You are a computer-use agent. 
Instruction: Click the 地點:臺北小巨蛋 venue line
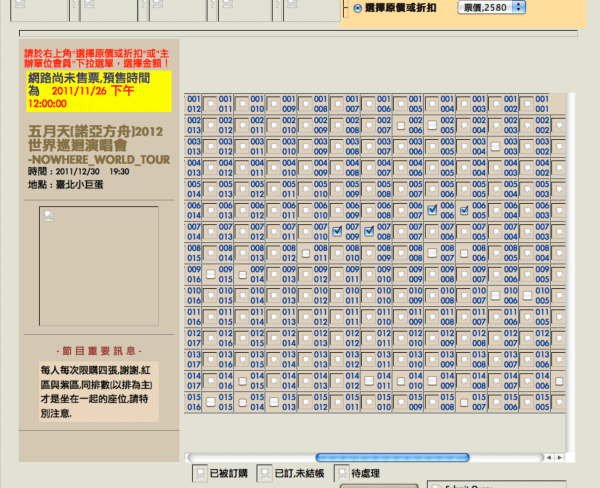(65, 185)
